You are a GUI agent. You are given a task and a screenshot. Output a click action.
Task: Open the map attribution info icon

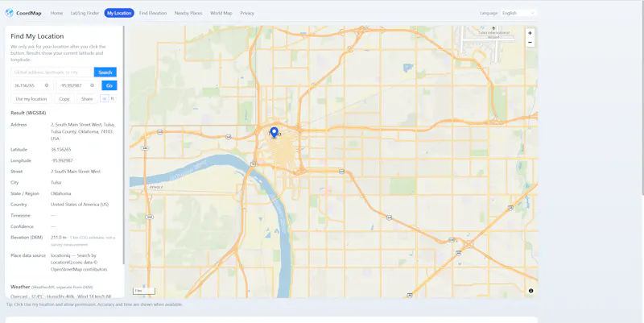(530, 291)
